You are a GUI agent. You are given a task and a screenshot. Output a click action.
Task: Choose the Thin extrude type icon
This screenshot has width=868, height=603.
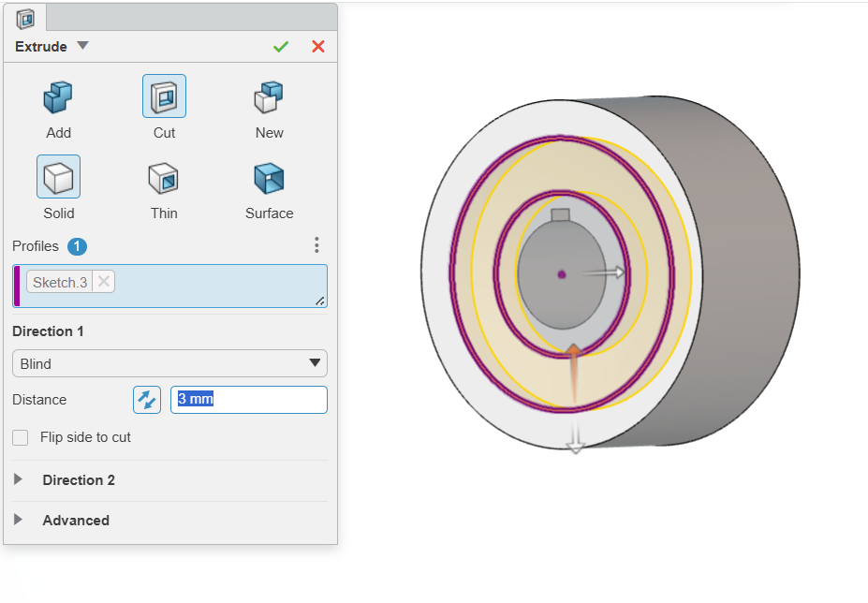[x=164, y=178]
